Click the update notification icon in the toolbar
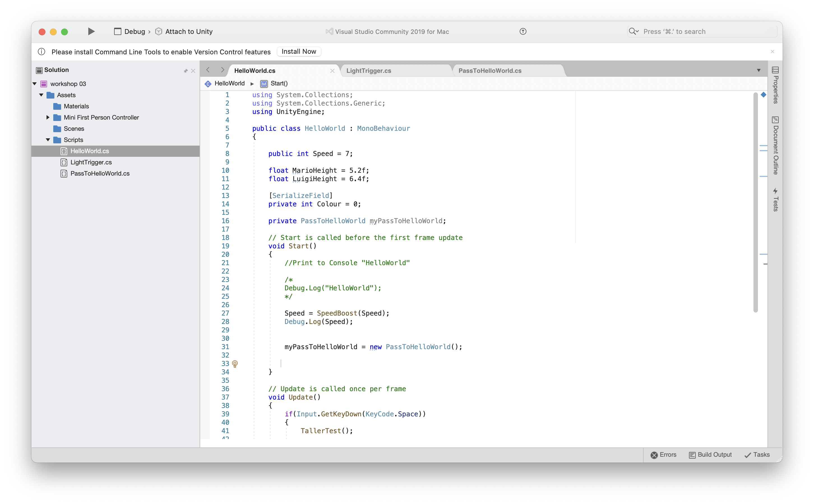Image resolution: width=814 pixels, height=504 pixels. 523,31
